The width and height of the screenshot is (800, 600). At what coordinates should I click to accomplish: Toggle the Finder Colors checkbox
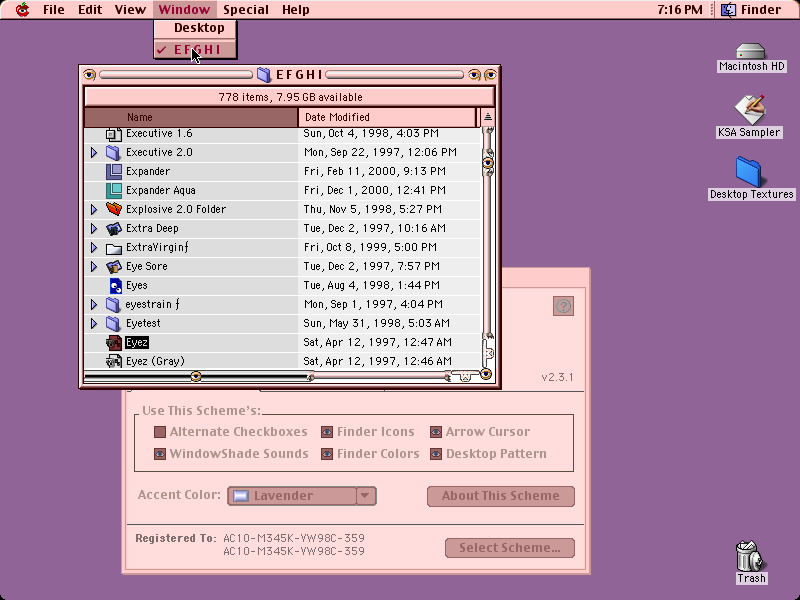point(327,454)
